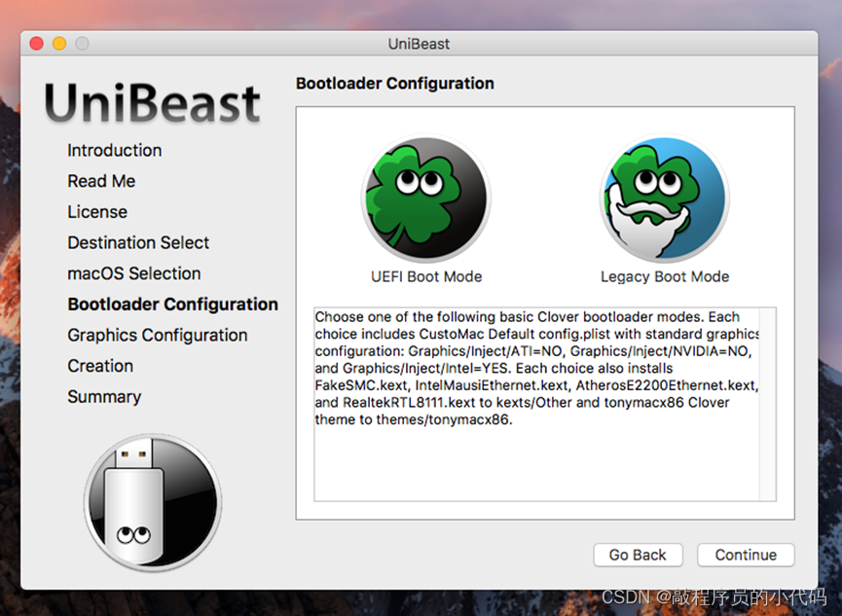
Task: Open the Read Me step
Action: [x=101, y=181]
